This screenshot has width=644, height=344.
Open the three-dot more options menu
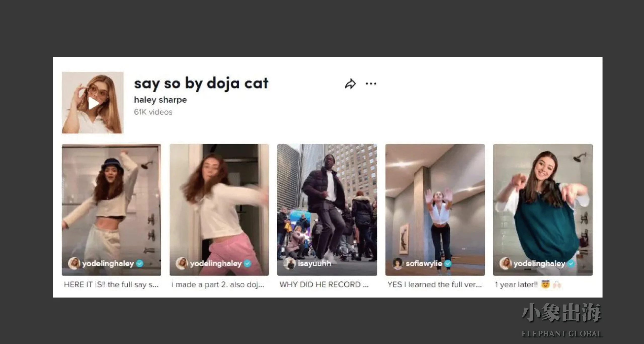click(371, 84)
